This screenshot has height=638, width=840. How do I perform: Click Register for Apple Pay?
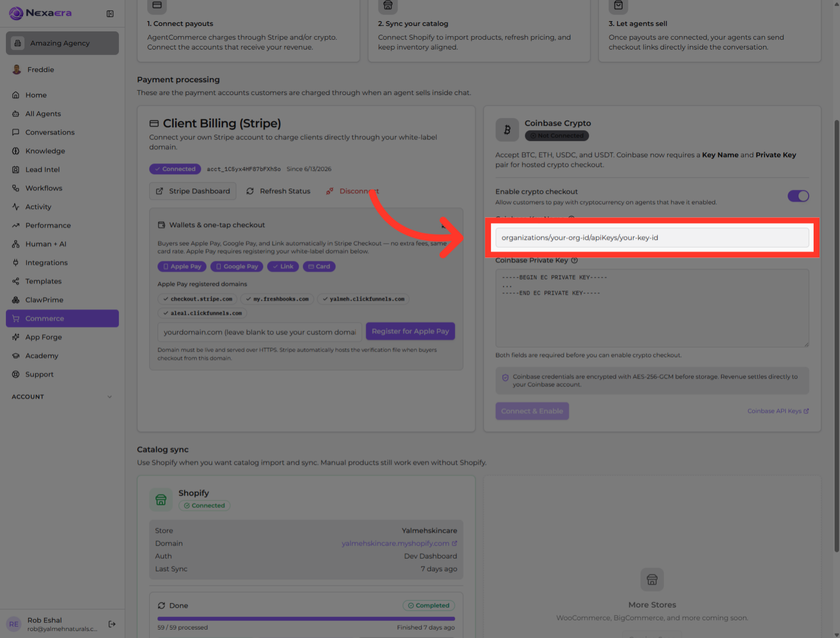[x=410, y=331]
